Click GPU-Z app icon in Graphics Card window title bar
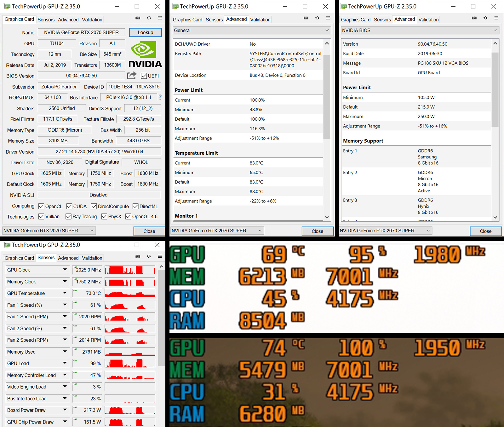Image resolution: width=504 pixels, height=427 pixels. [x=7, y=7]
